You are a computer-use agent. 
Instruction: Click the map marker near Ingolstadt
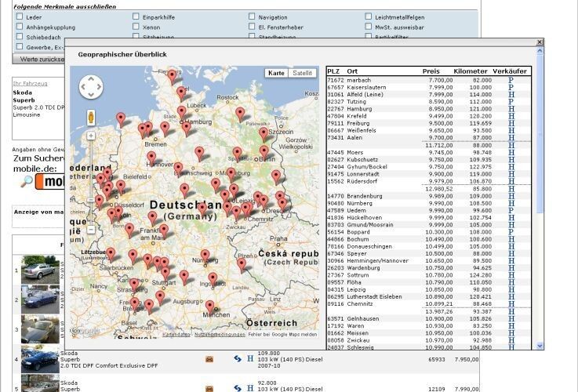pos(213,279)
